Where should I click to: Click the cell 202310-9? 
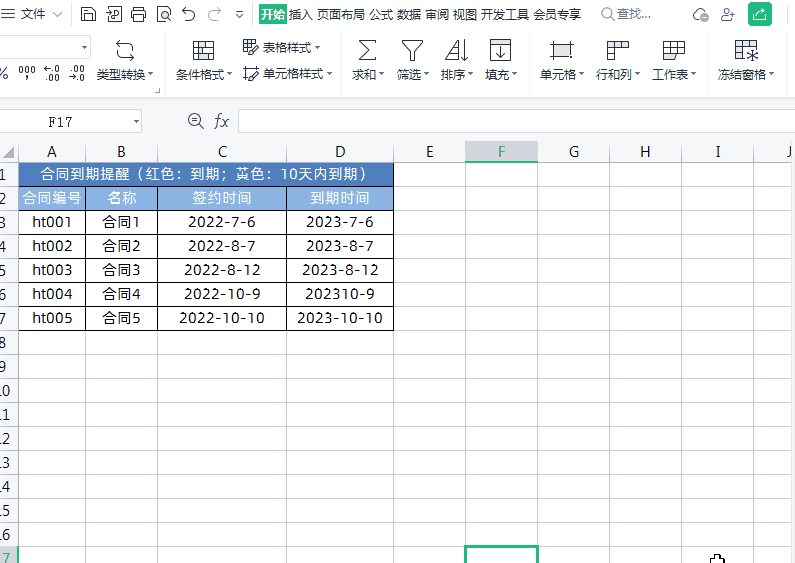pyautogui.click(x=340, y=294)
